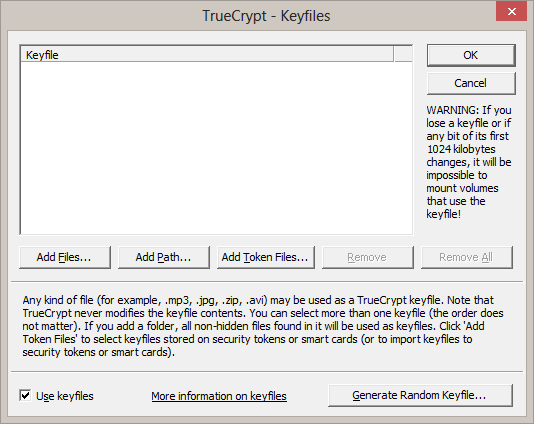Click the WARNING text about losing keyfiles
The image size is (534, 424).
point(469,162)
